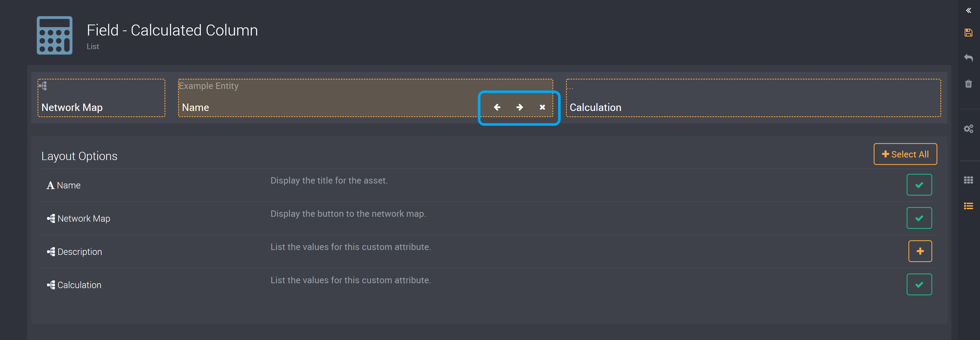Click the Description row network icon
The width and height of the screenshot is (980, 340).
point(51,252)
